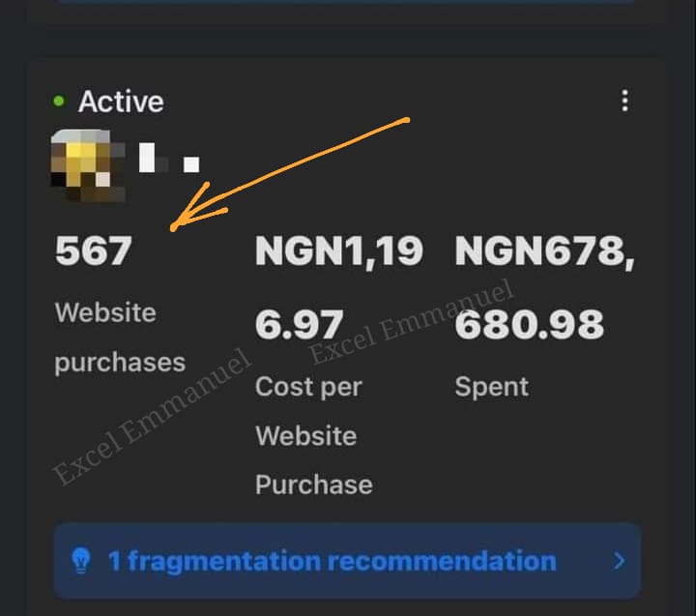Click the Cost per Website Purchase label
This screenshot has height=616, width=696.
pyautogui.click(x=314, y=435)
